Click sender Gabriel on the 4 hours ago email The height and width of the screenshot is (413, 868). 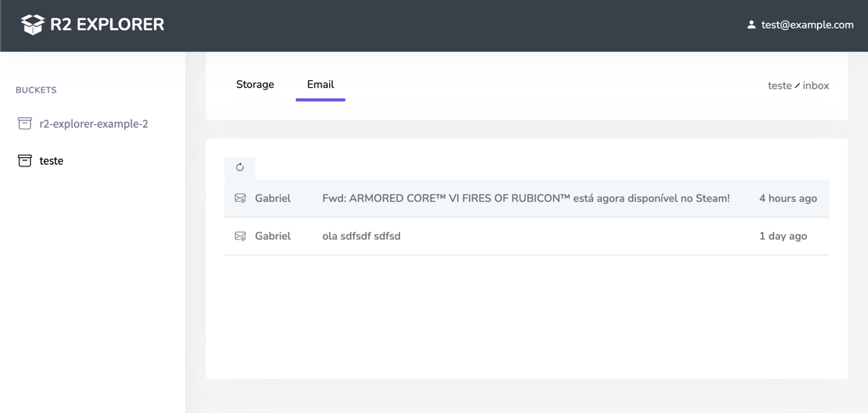tap(273, 198)
